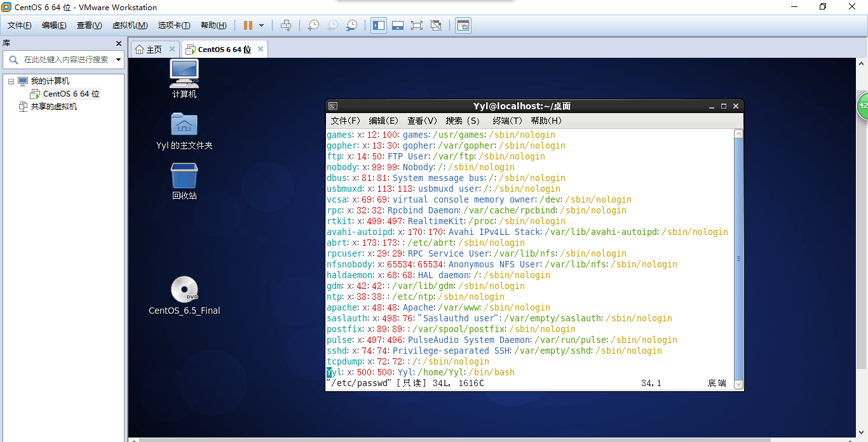Open snapshot manager with the clock-wrench icon
The width and height of the screenshot is (868, 442).
[351, 25]
